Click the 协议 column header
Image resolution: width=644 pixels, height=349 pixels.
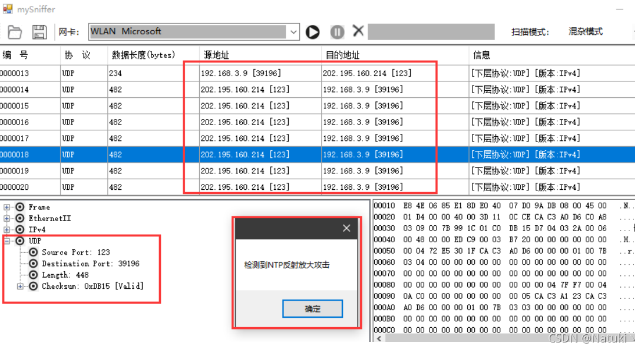[x=84, y=55]
